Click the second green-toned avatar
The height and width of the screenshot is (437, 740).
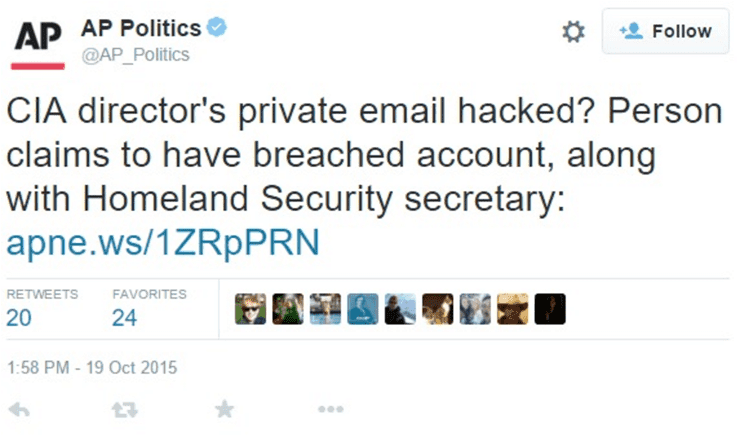[x=289, y=309]
